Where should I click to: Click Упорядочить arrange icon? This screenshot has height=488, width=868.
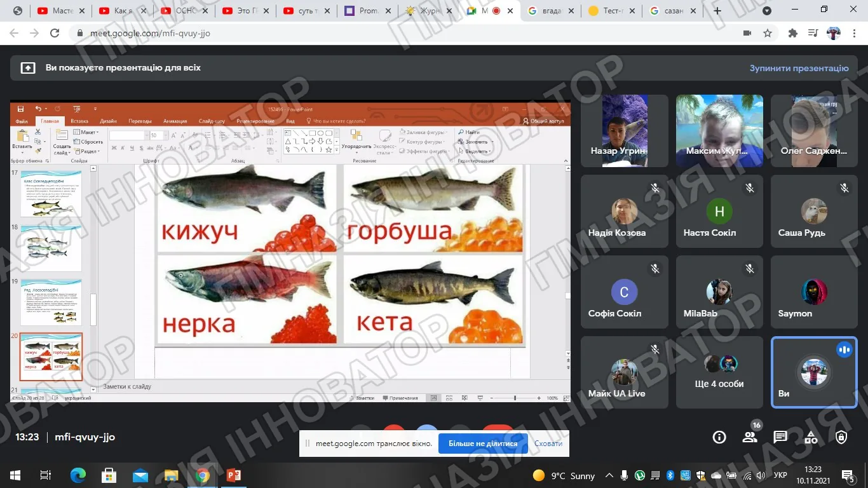[355, 136]
